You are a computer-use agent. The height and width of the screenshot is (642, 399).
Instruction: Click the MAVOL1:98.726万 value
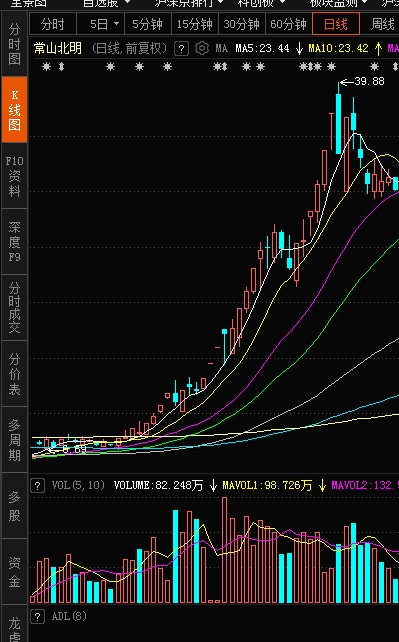pos(267,486)
